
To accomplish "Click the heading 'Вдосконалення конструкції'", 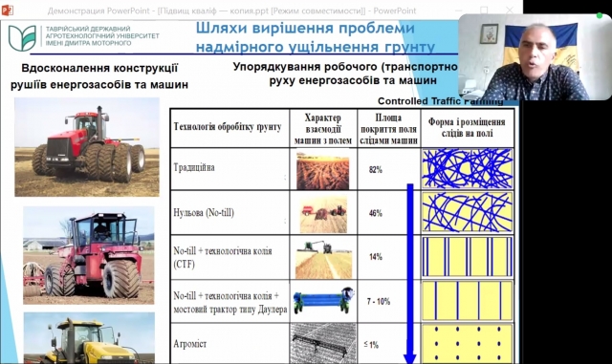I will pyautogui.click(x=99, y=68).
